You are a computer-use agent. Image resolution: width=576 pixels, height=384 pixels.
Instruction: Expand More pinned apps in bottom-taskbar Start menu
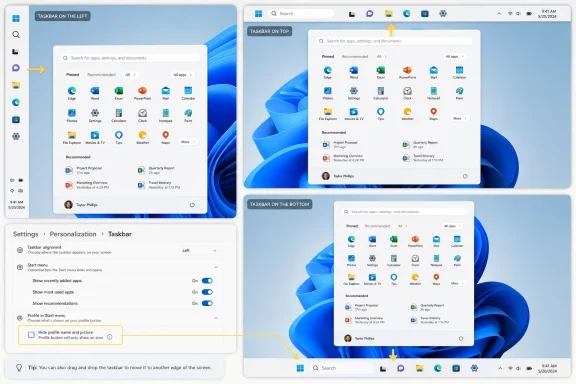click(x=457, y=283)
